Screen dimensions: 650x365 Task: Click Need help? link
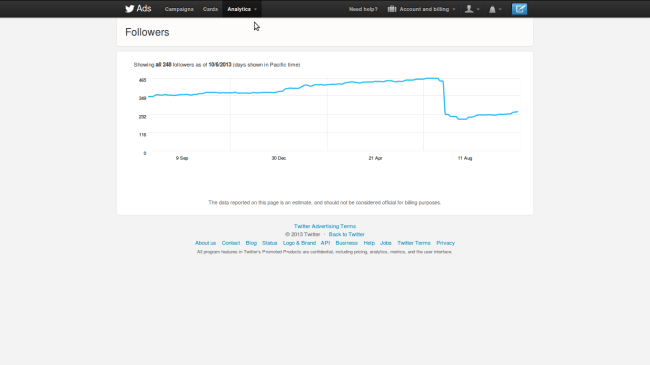pos(363,9)
